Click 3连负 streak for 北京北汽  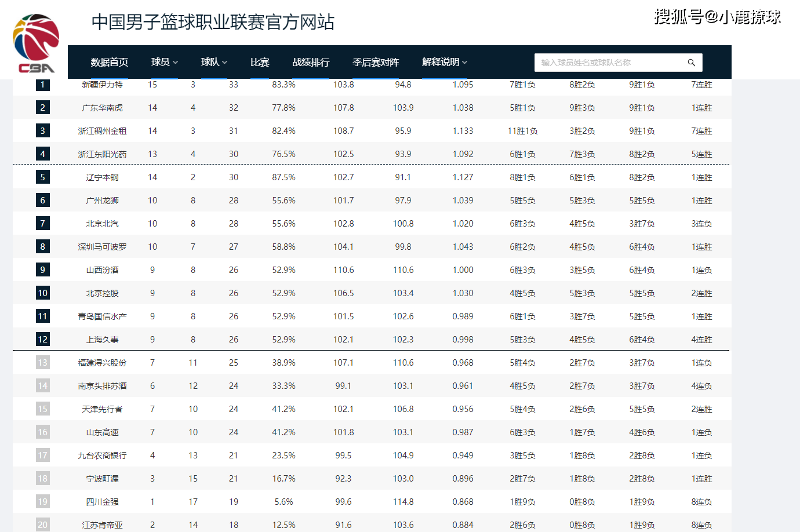click(701, 224)
